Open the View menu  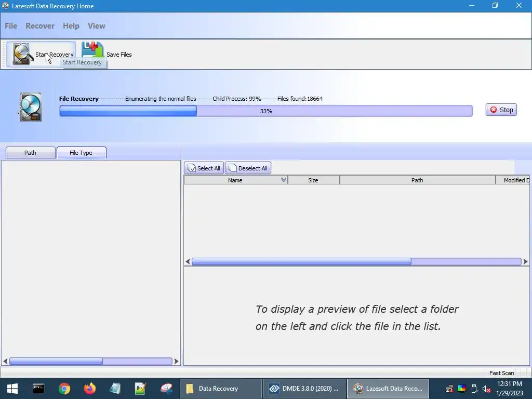click(x=96, y=26)
